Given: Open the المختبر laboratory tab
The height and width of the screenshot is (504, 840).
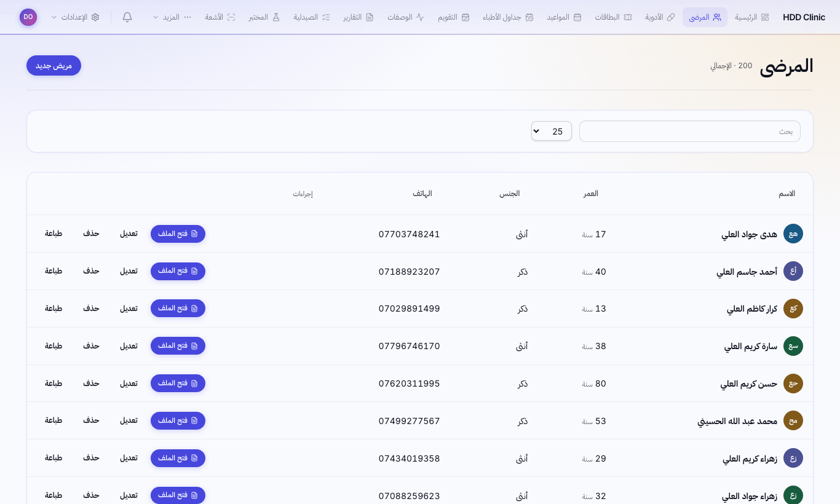Looking at the screenshot, I should [264, 17].
